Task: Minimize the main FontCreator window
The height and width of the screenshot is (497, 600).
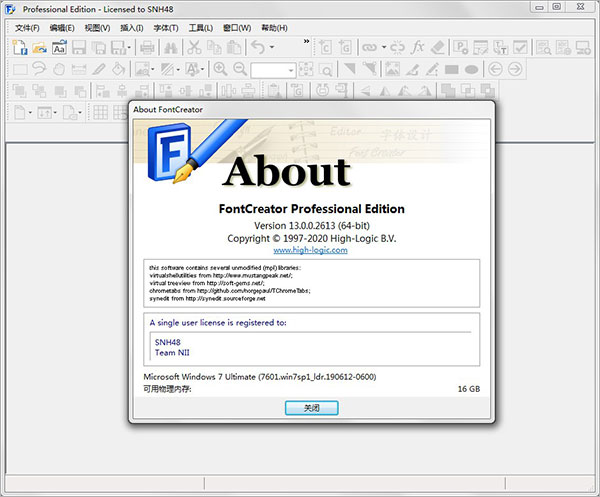Action: tap(540, 7)
